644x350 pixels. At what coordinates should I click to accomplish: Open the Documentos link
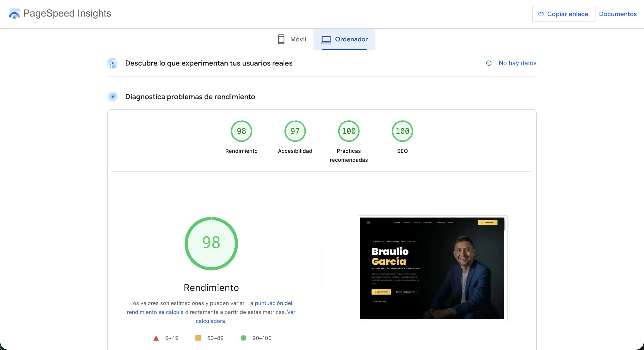tap(618, 14)
